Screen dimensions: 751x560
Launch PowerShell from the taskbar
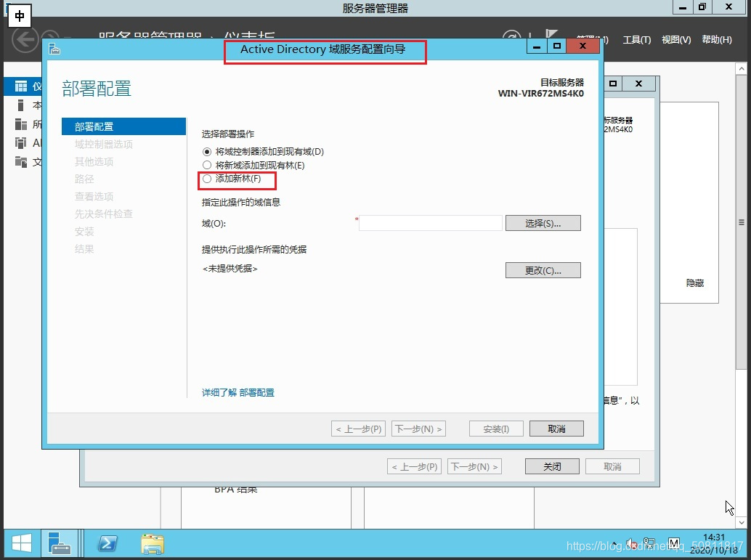[107, 544]
